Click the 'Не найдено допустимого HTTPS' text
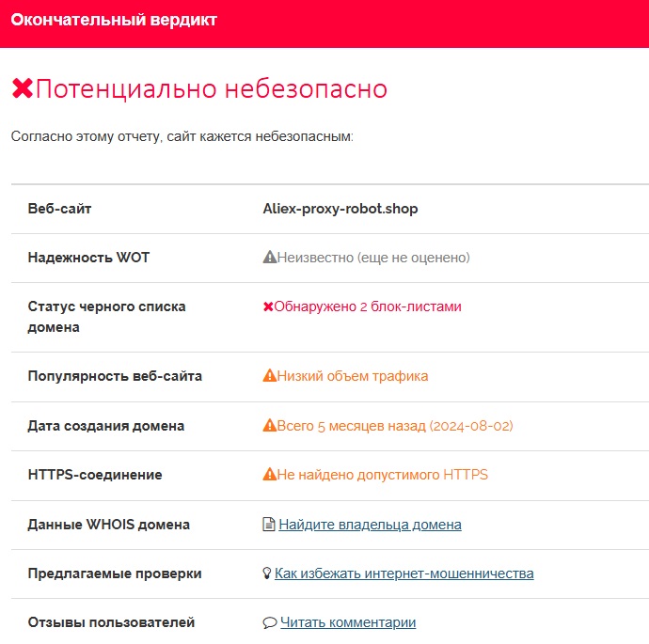This screenshot has height=644, width=649. pyautogui.click(x=383, y=475)
